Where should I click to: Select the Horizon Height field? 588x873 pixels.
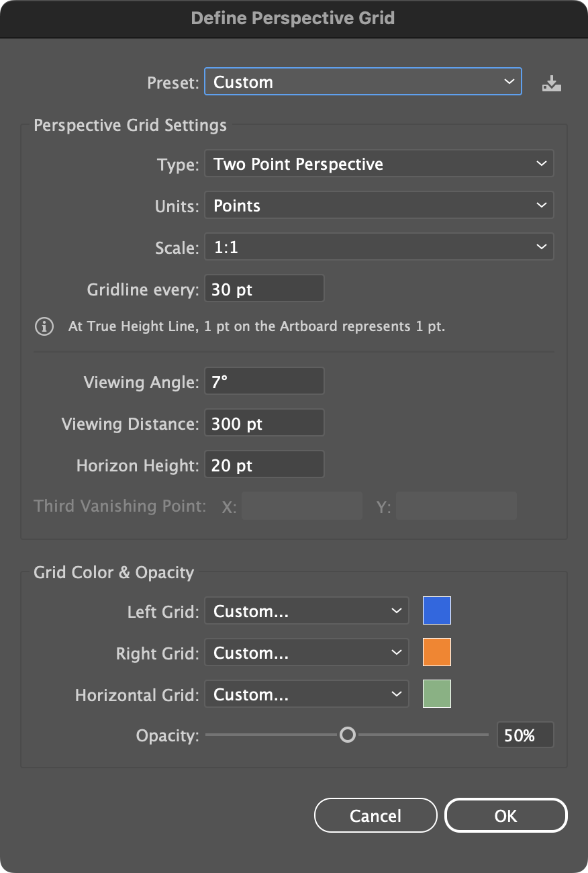pos(264,464)
